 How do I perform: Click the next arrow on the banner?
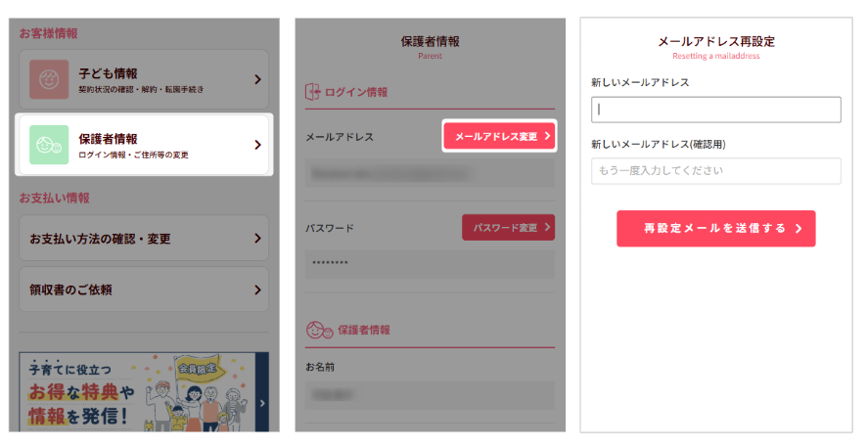262,402
